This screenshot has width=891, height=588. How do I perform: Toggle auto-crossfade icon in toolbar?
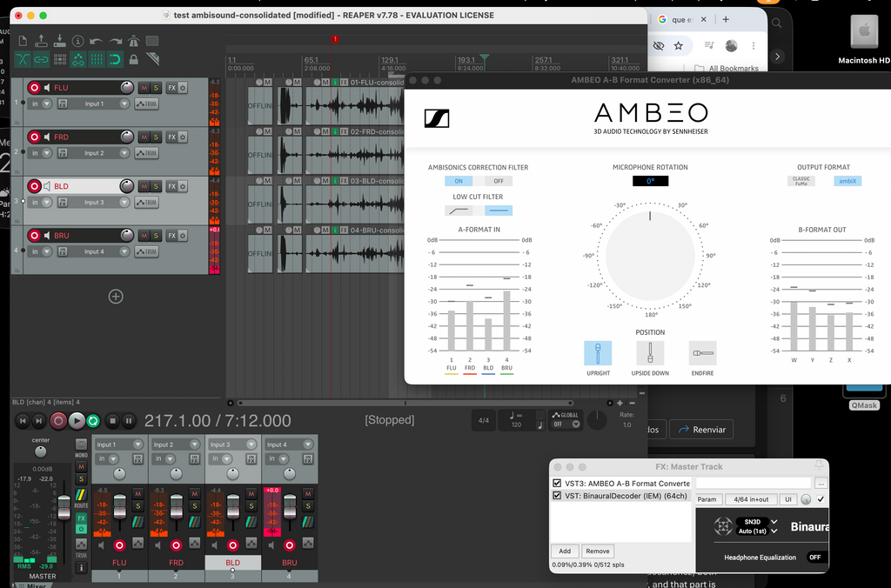pos(23,59)
